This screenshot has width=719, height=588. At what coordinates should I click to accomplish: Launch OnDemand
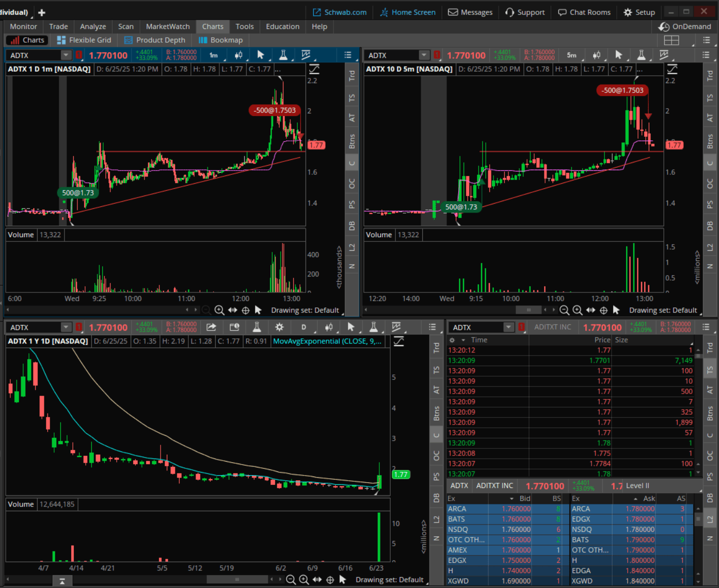click(x=685, y=26)
